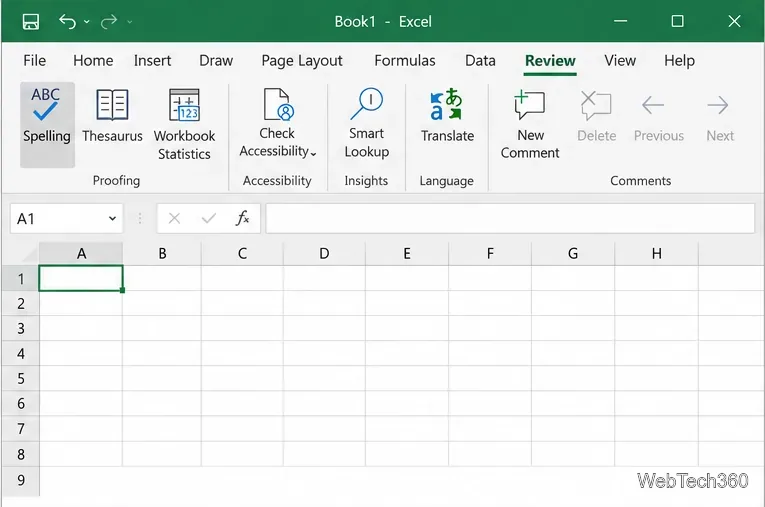
Task: Select column D header
Action: point(324,253)
